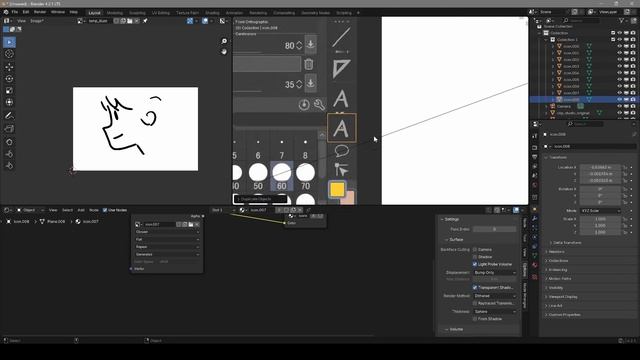Disable render for icon.008 camera icon
640x360 pixels.
(633, 100)
